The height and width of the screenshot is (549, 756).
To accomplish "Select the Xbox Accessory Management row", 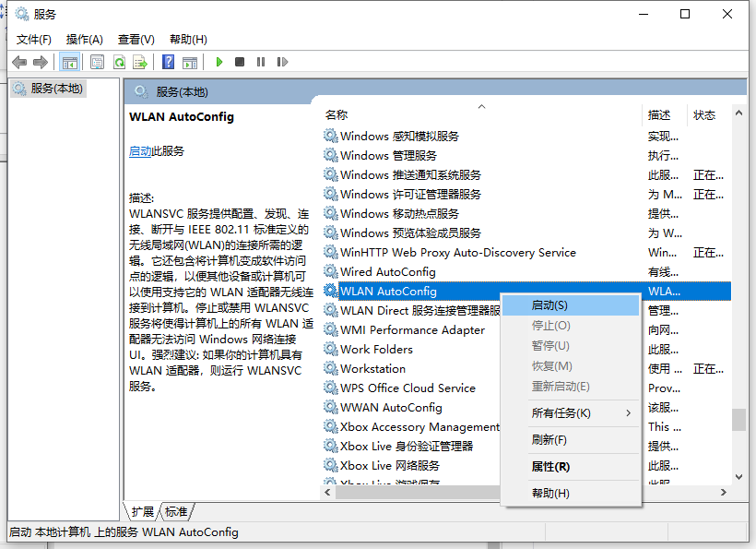I will click(411, 427).
